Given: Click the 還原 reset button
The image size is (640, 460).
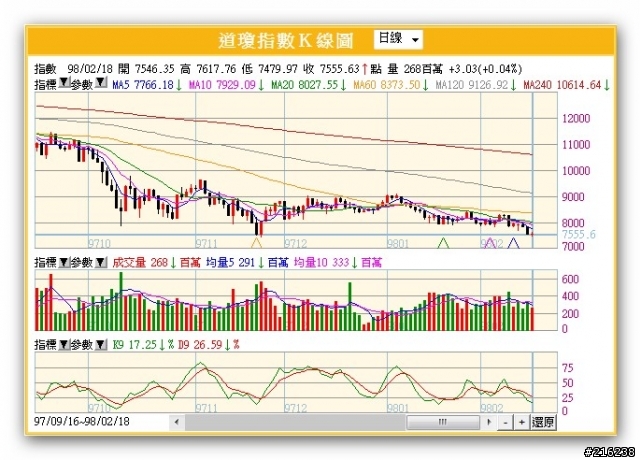Looking at the screenshot, I should click(543, 422).
